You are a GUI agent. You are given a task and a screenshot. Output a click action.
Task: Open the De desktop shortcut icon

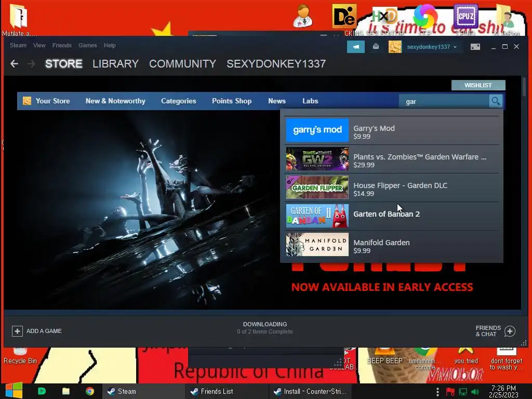344,16
